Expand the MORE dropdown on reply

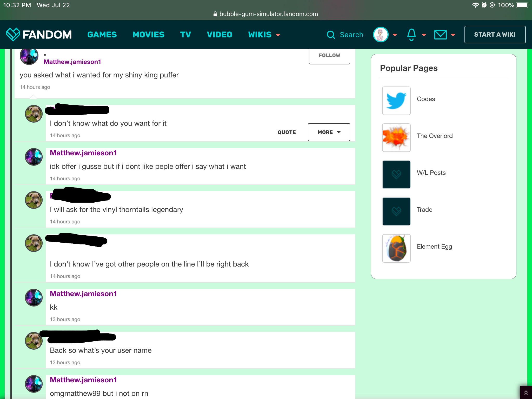(329, 132)
